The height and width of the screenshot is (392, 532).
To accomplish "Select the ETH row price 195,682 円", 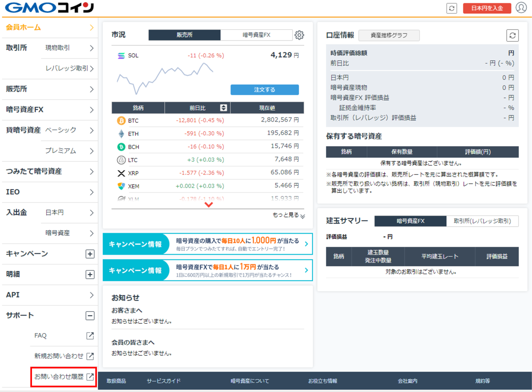I will (283, 133).
